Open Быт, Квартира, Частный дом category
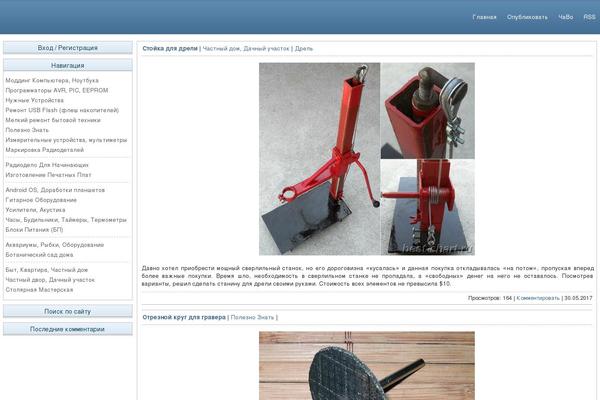Viewport: 600px width, 400px height. [47, 270]
